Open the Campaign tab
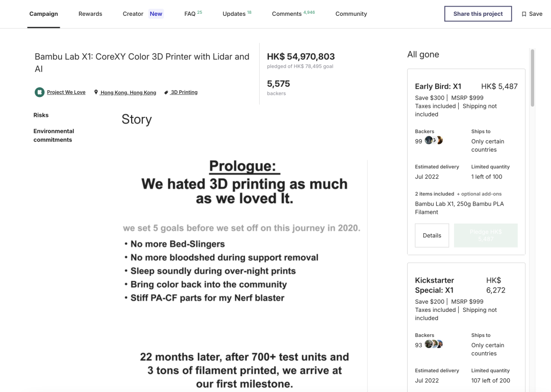 43,14
